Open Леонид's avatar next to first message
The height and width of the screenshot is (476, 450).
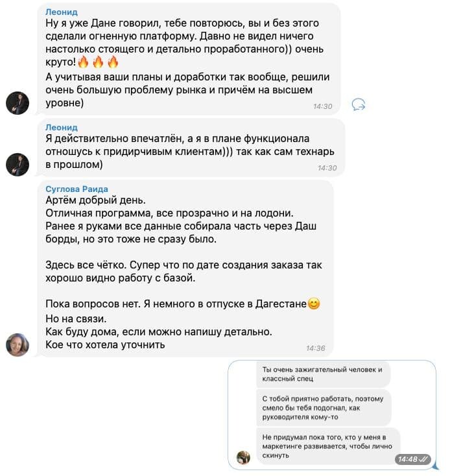(18, 103)
